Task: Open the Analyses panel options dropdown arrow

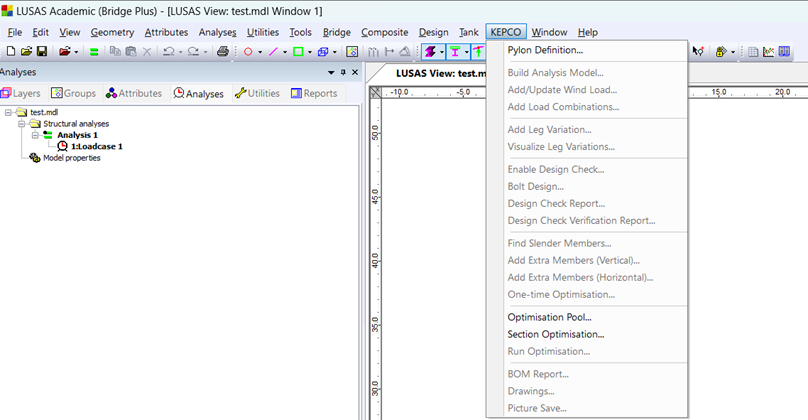Action: (331, 72)
